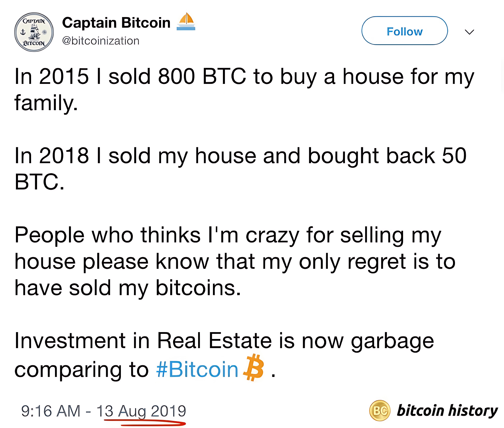Open the #Bitcoin hashtag
Viewport: 504px width, 428px height.
click(197, 370)
